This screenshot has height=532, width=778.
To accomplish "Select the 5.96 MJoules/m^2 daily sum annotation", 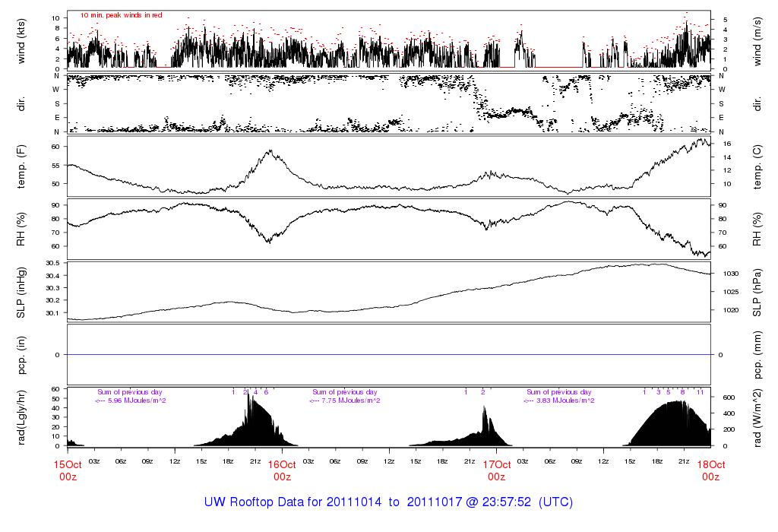I will pyautogui.click(x=131, y=401).
